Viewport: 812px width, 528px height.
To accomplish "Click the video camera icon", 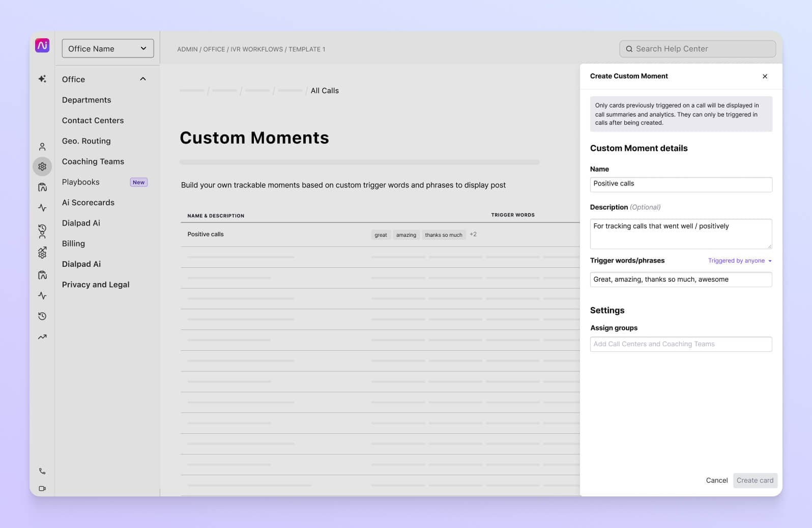I will [x=42, y=489].
